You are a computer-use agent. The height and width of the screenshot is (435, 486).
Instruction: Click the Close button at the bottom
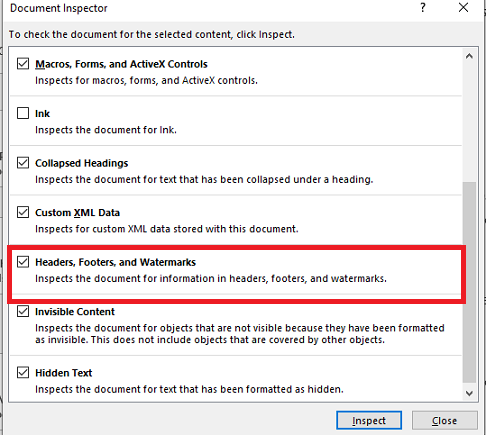coord(445,421)
